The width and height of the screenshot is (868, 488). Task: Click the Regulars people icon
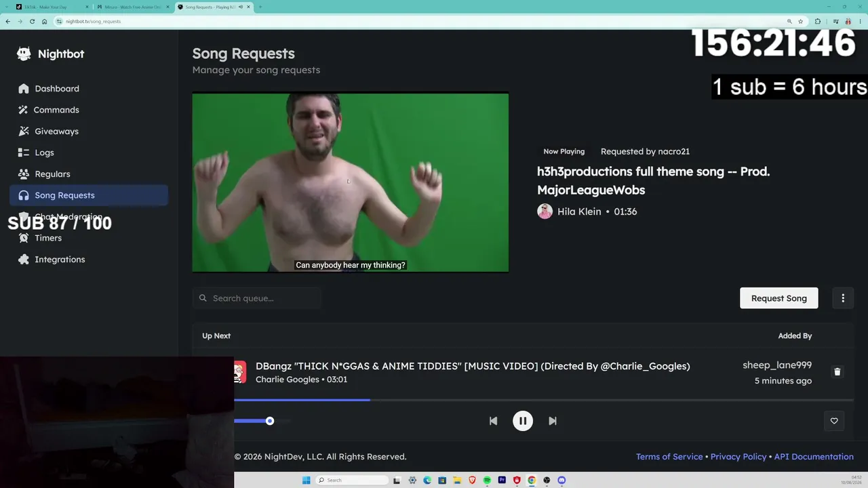[x=24, y=174]
